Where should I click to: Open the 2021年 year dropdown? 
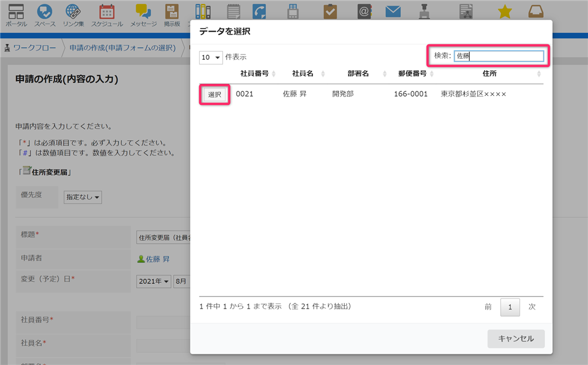point(153,281)
